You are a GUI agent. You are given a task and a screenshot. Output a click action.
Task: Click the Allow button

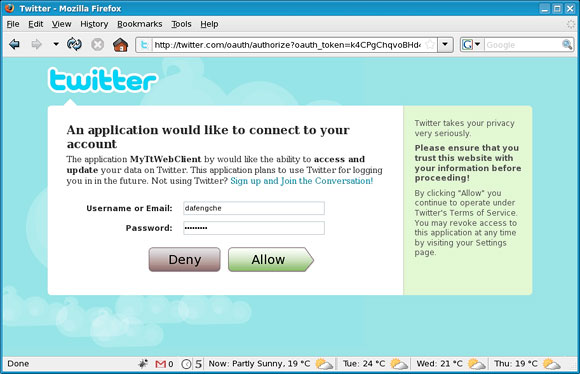[x=271, y=259]
